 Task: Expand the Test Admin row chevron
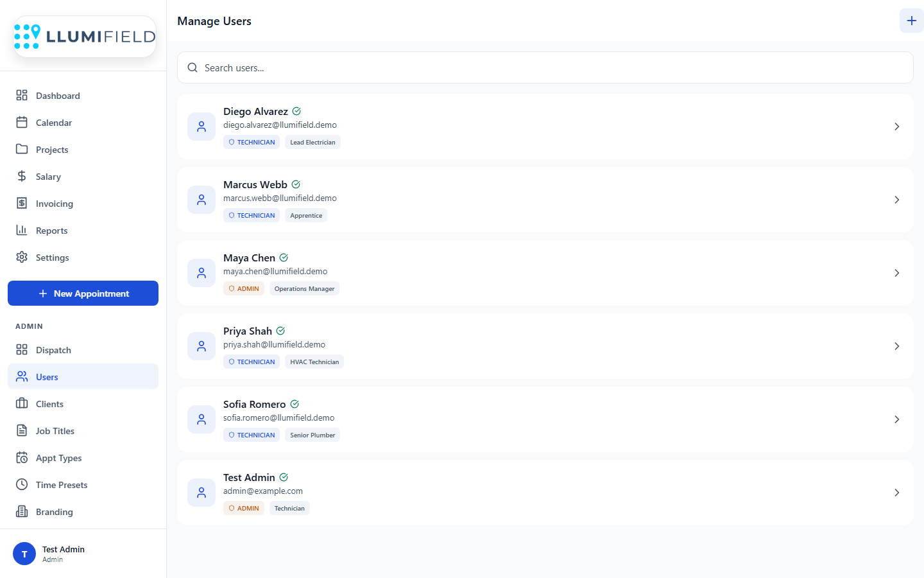897,493
